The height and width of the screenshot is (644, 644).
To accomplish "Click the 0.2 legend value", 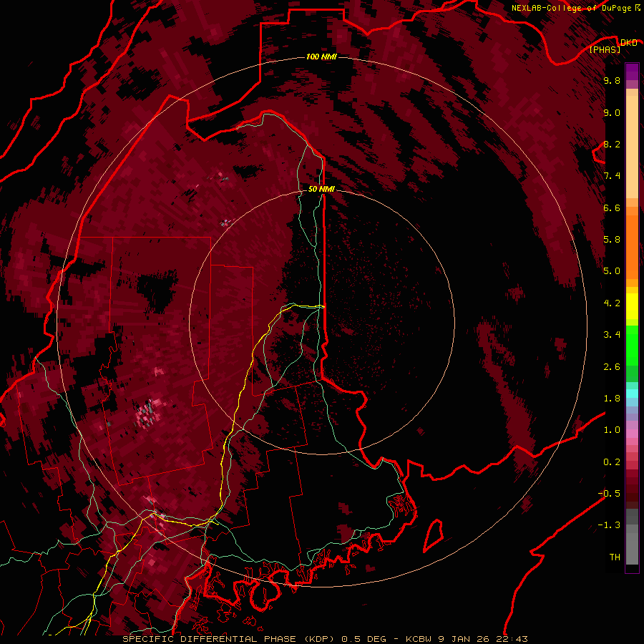I will (612, 462).
